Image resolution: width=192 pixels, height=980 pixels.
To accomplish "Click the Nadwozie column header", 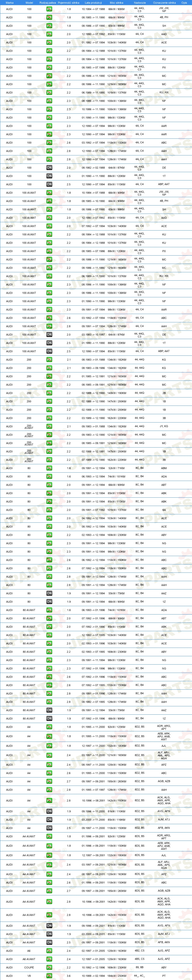I will point(139,3).
